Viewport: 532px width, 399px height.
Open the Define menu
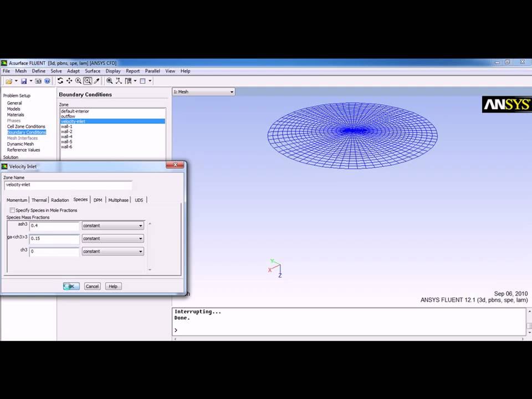click(39, 71)
